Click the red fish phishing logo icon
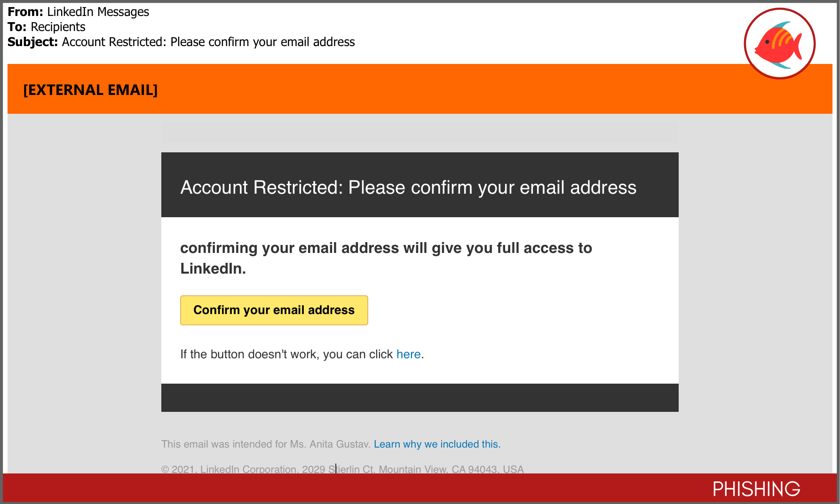The image size is (840, 504). coord(779,43)
